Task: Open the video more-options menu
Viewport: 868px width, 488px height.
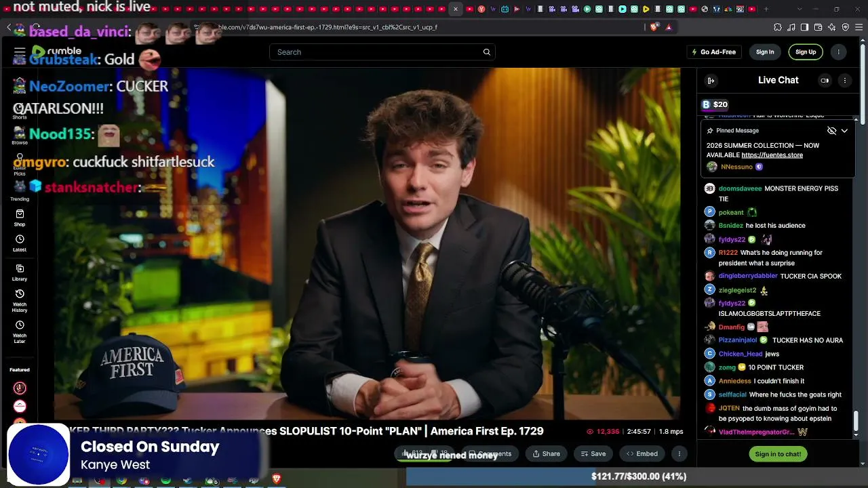Action: [679, 454]
